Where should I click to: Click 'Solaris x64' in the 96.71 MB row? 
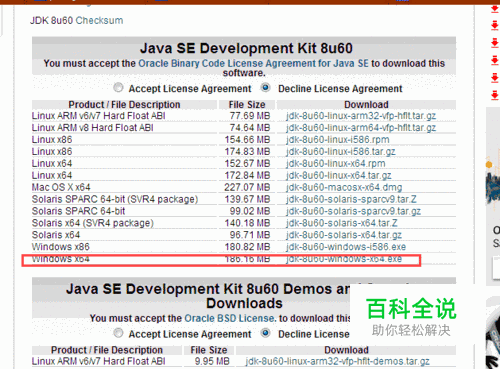pyautogui.click(x=56, y=235)
